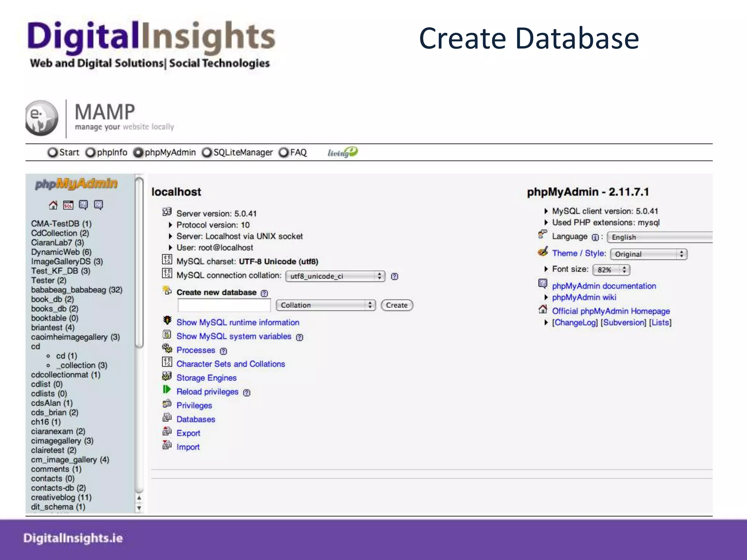This screenshot has width=747, height=560.
Task: Select the _collection (3) sub-database
Action: click(x=82, y=365)
